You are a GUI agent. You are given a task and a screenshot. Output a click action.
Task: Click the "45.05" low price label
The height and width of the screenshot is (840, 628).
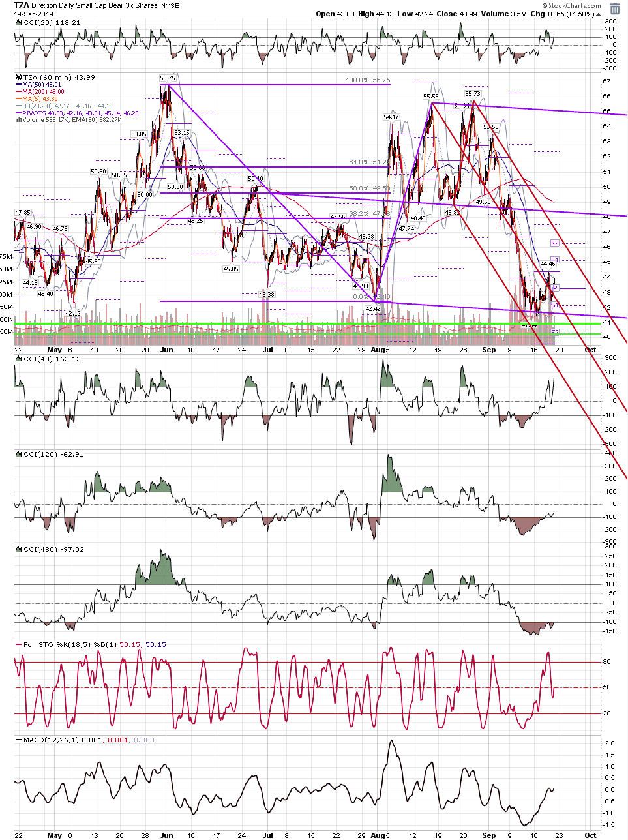231,269
